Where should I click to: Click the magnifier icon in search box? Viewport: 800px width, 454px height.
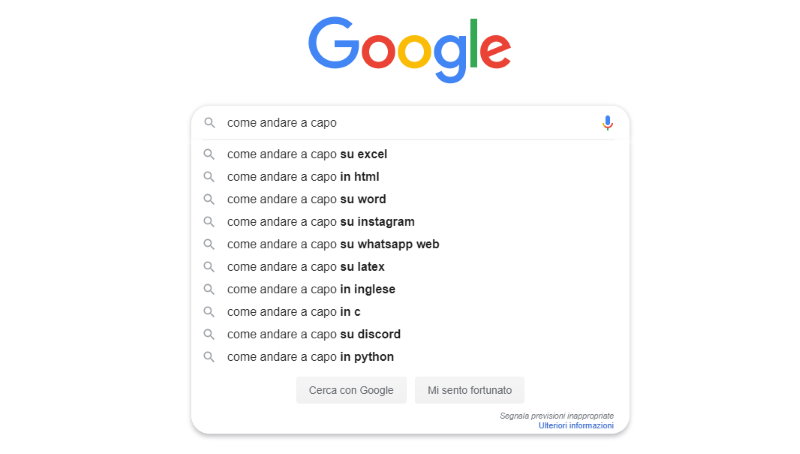209,122
